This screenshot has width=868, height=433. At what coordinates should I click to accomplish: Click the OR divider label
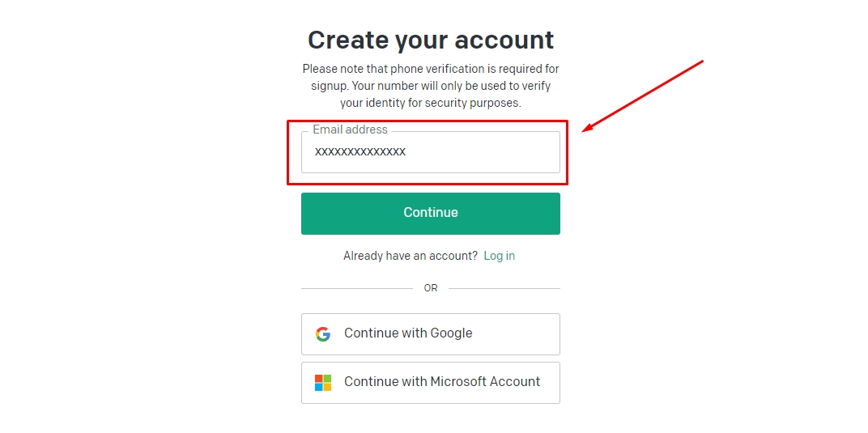coord(431,288)
